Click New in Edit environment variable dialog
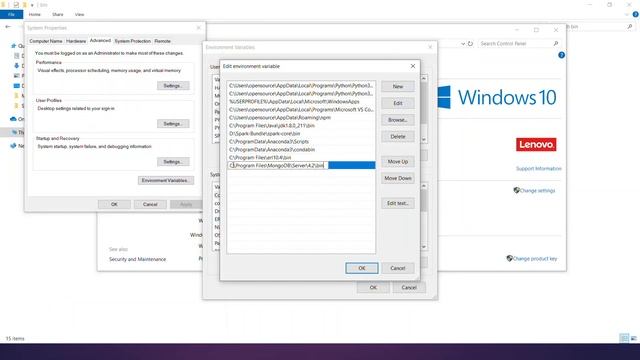This screenshot has width=640, height=360. [x=398, y=87]
